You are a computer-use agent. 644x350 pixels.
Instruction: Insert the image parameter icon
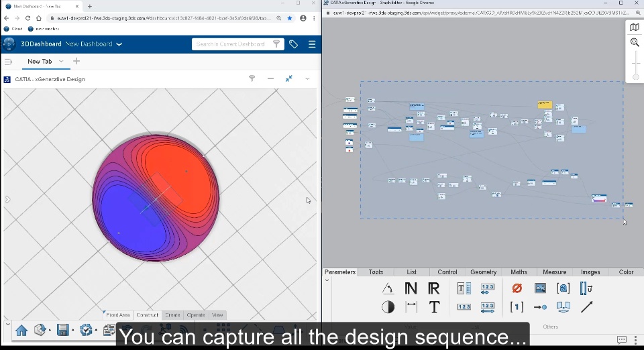point(540,288)
